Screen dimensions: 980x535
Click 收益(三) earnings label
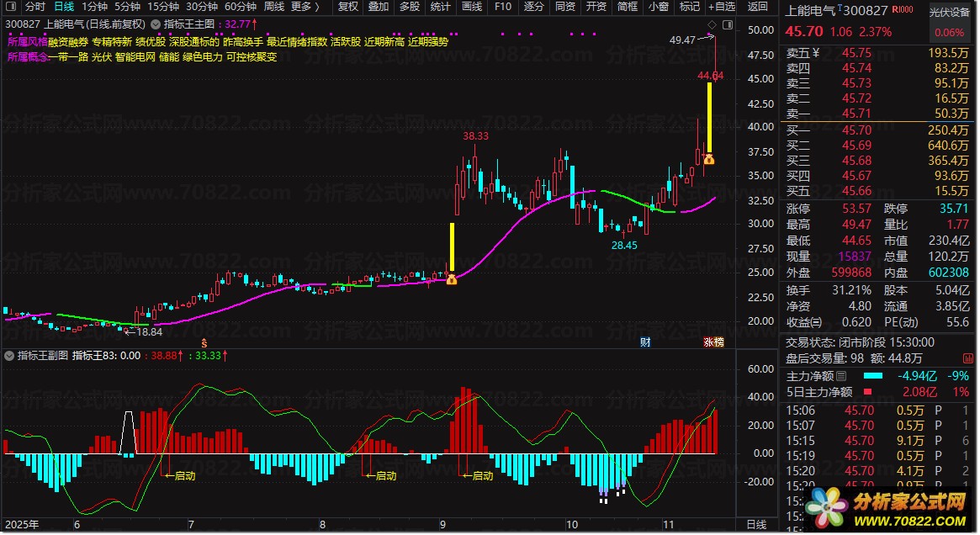[803, 322]
